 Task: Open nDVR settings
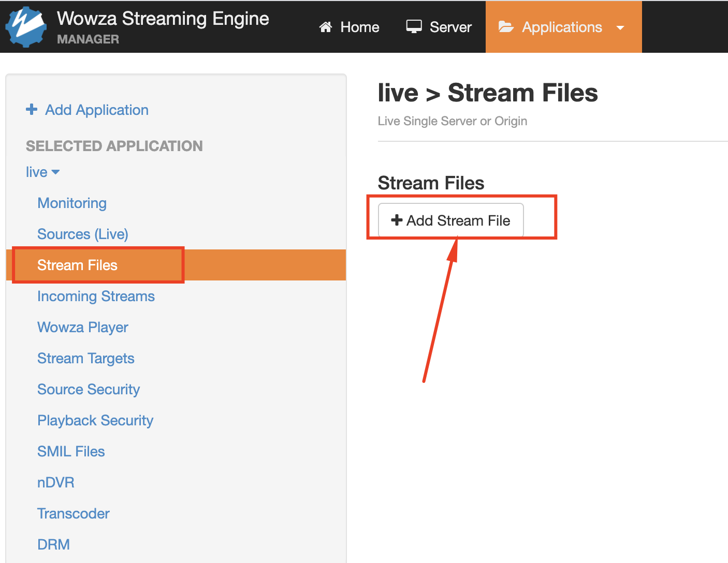(56, 482)
